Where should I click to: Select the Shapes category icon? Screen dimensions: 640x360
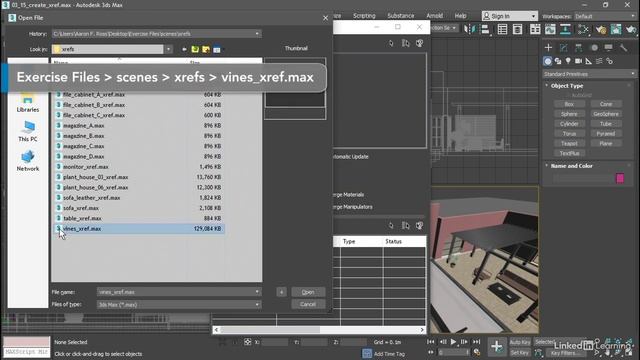[558, 61]
